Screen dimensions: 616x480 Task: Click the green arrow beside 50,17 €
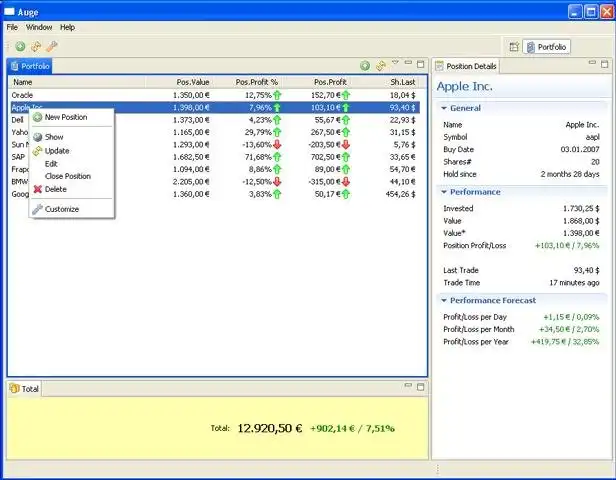346,194
